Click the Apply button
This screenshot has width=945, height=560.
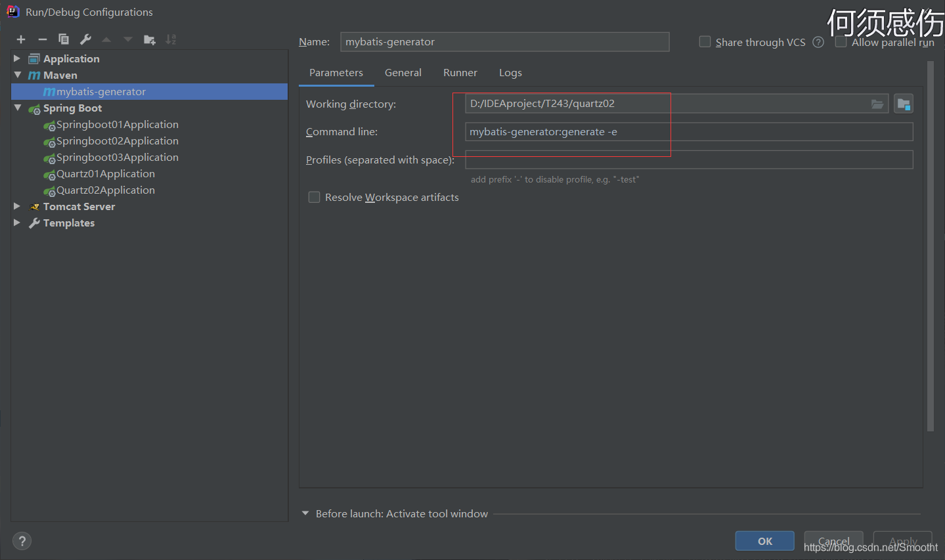pos(903,541)
